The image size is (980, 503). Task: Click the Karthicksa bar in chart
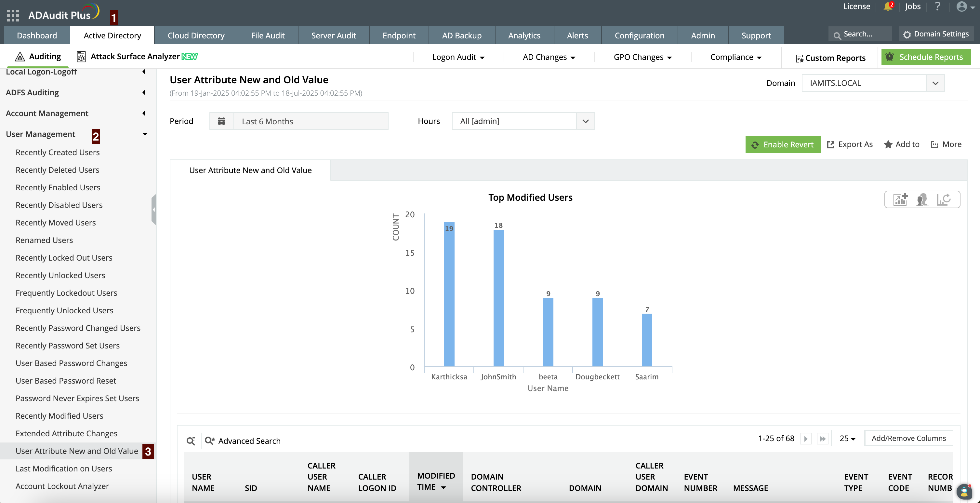(x=449, y=294)
